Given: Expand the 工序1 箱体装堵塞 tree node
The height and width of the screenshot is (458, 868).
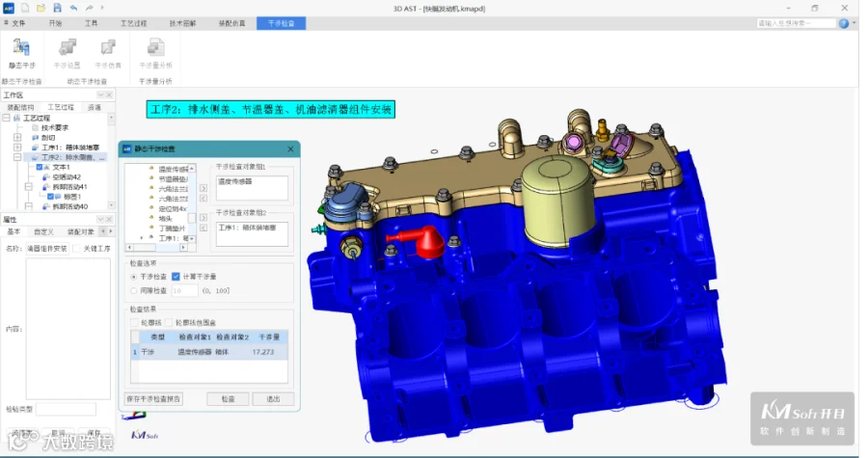Looking at the screenshot, I should point(17,148).
